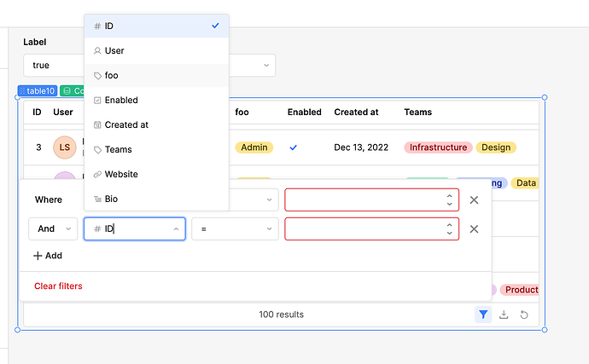The height and width of the screenshot is (364, 589).
Task: Click the download icon in table footer
Action: (x=504, y=315)
